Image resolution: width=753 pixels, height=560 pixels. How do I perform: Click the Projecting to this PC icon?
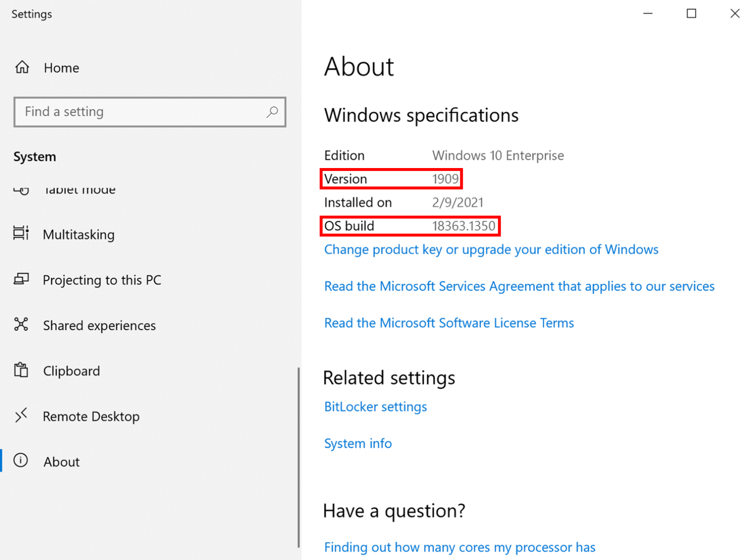tap(21, 279)
